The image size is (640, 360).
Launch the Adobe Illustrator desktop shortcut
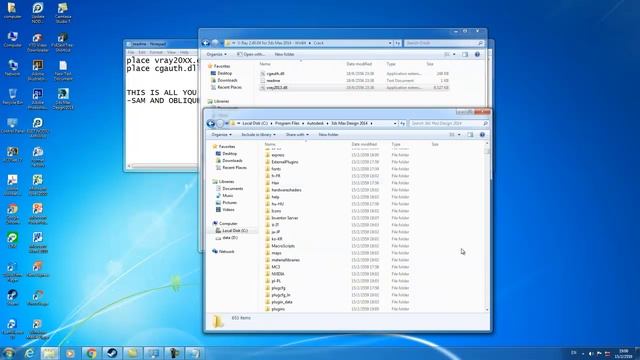pos(38,70)
